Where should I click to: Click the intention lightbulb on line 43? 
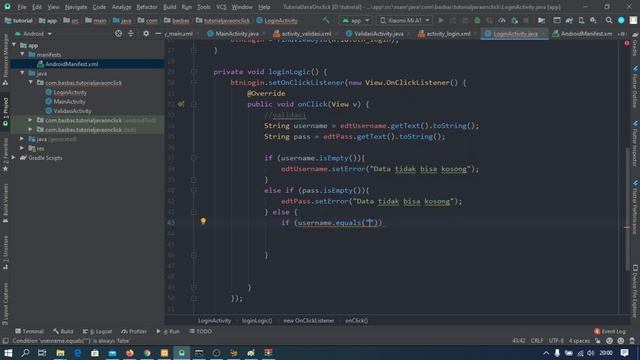[x=203, y=221]
